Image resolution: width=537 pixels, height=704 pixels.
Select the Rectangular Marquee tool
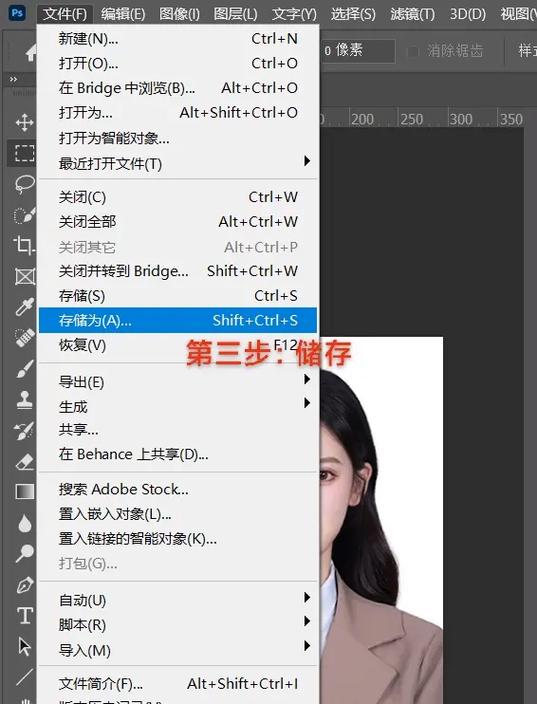(24, 153)
